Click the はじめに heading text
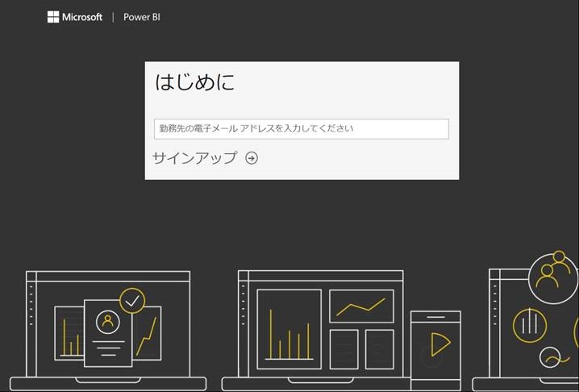This screenshot has width=579, height=392. click(x=194, y=82)
